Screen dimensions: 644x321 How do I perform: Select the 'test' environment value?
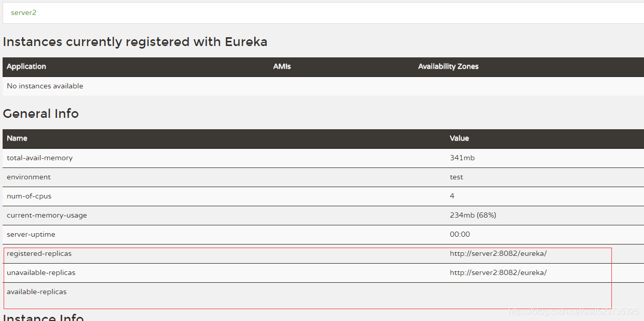(x=457, y=177)
